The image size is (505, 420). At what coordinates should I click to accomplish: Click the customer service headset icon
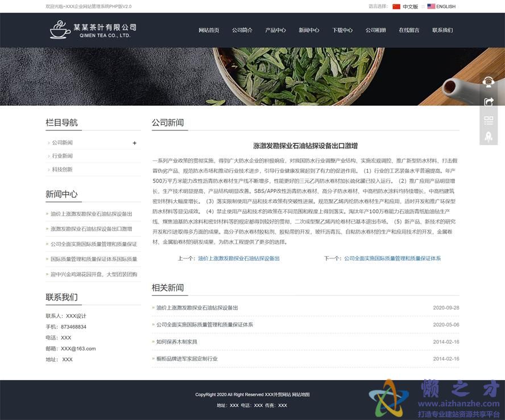click(x=488, y=83)
